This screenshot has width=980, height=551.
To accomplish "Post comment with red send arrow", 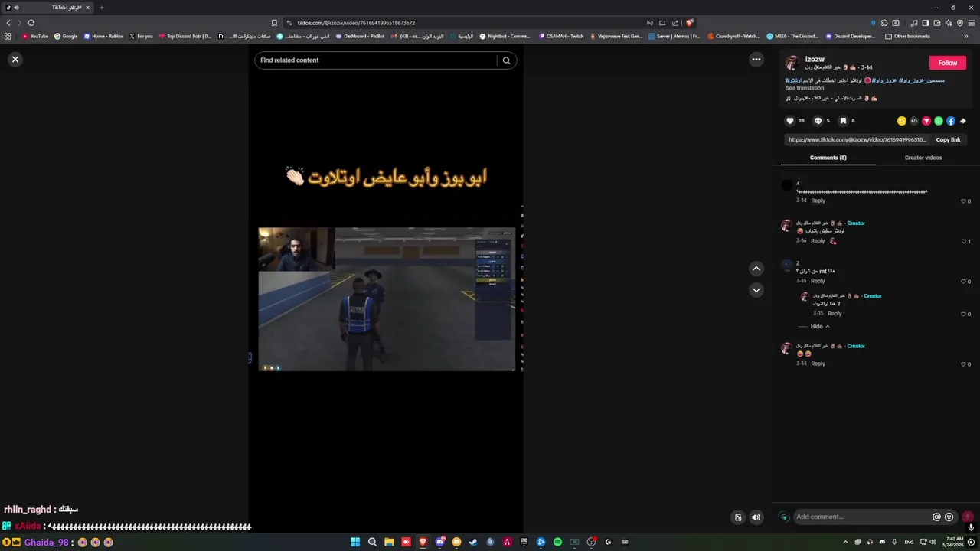I will [x=968, y=517].
